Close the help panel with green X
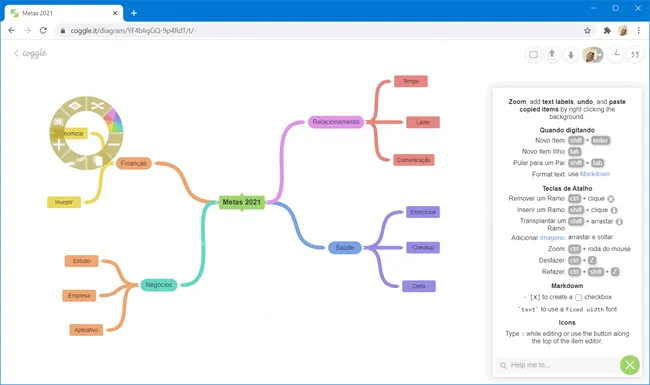The image size is (650, 385). [x=630, y=365]
